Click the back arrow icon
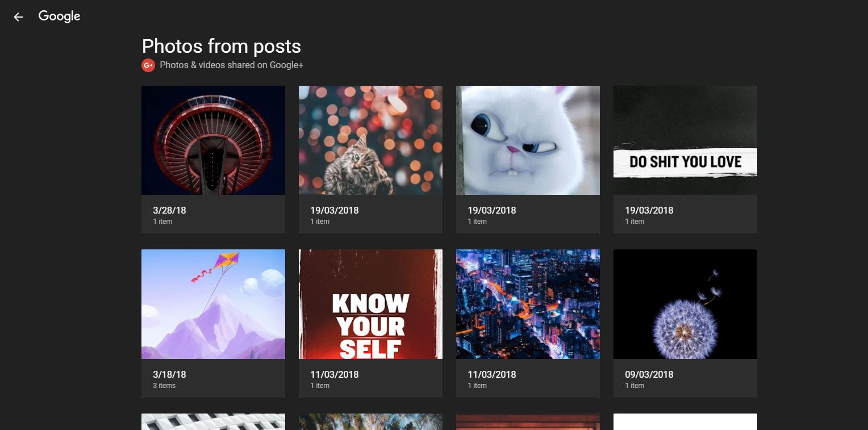The width and height of the screenshot is (868, 430). pos(18,17)
